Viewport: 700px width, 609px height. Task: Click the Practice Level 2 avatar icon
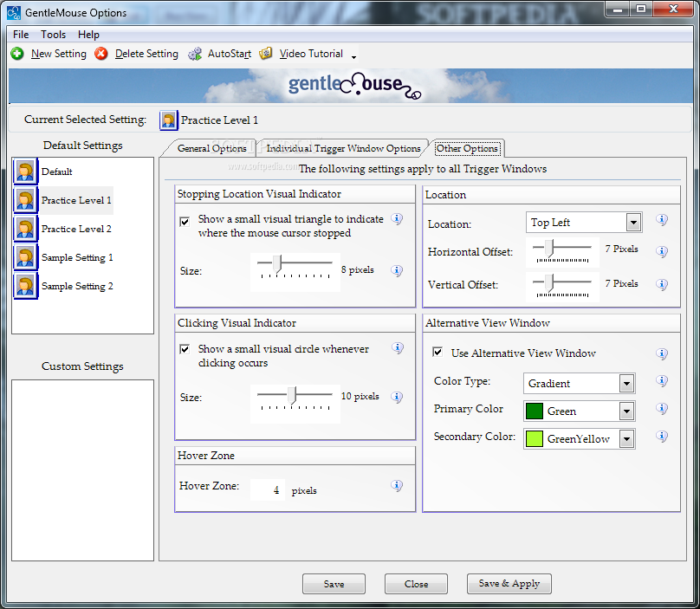click(25, 229)
